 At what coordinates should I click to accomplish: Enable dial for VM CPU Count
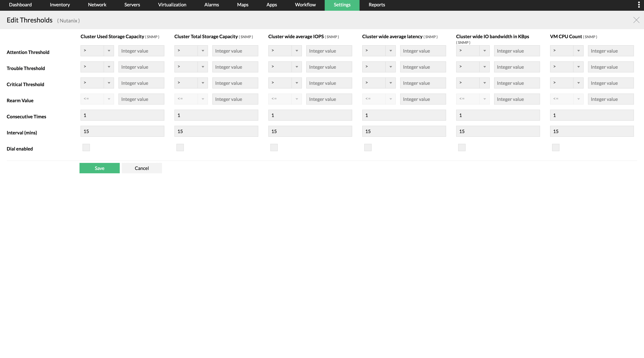tap(555, 147)
